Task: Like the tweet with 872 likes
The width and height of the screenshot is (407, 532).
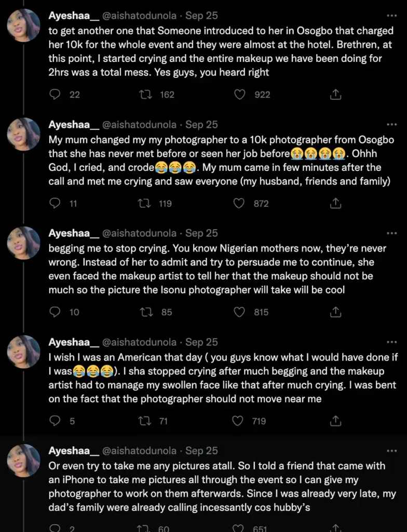Action: 239,204
